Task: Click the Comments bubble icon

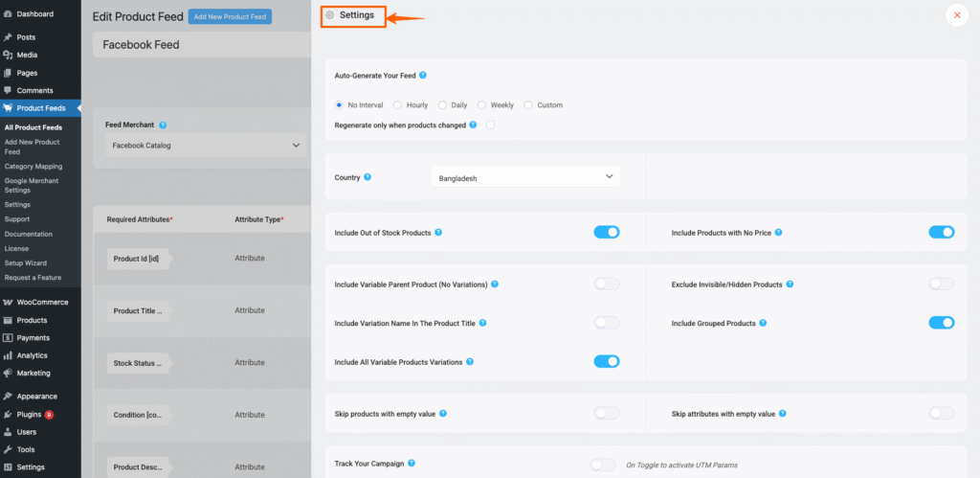Action: pyautogui.click(x=8, y=91)
